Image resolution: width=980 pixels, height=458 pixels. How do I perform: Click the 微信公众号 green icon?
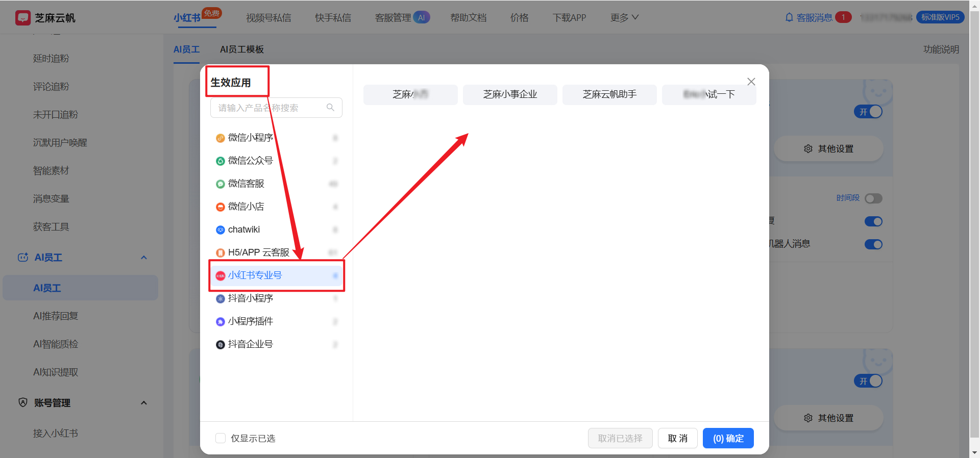tap(220, 161)
